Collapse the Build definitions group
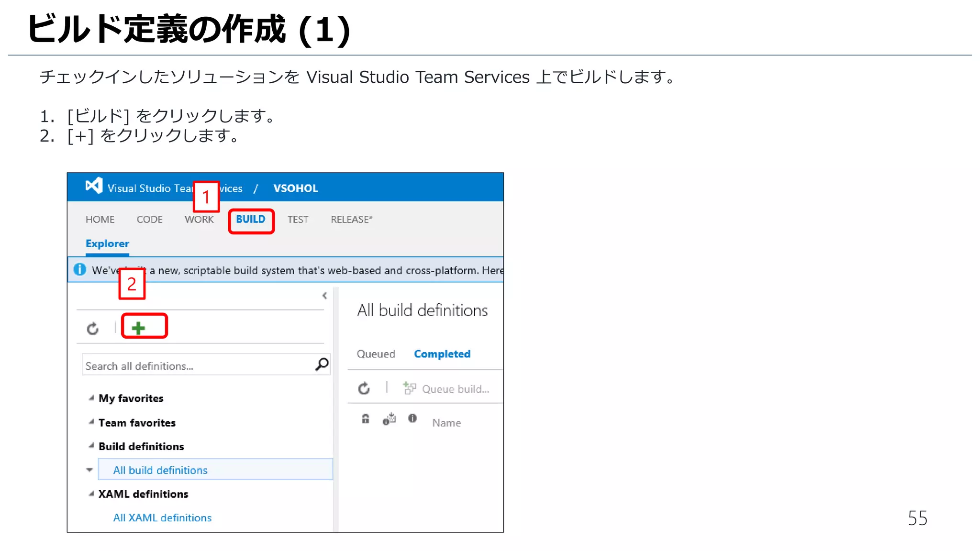Screen dimensions: 980x551 [91, 446]
